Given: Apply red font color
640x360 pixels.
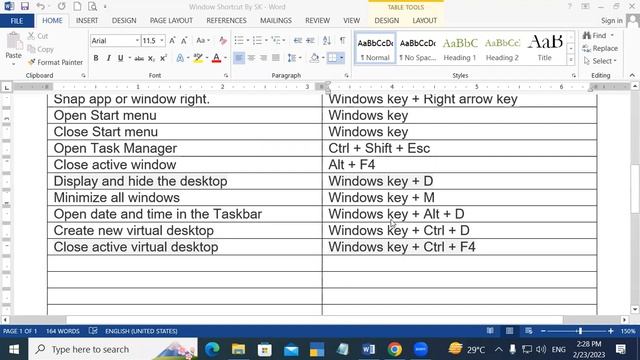Looking at the screenshot, I should tap(217, 58).
